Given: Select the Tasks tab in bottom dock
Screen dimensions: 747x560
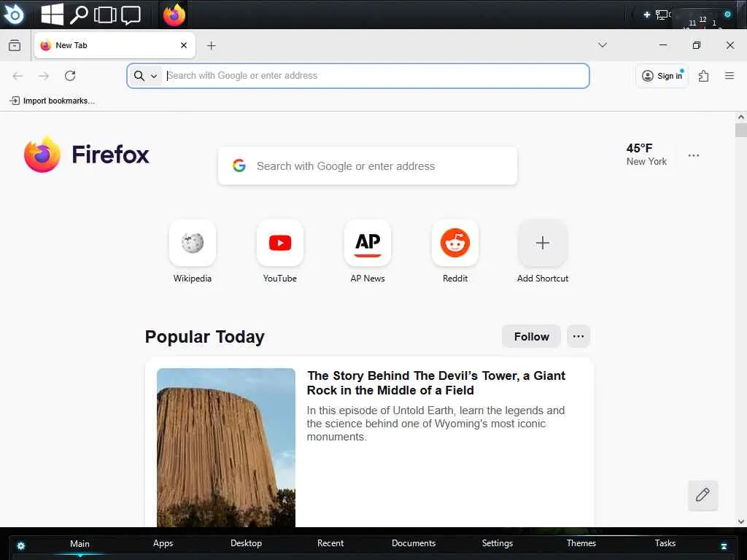Looking at the screenshot, I should pos(665,543).
